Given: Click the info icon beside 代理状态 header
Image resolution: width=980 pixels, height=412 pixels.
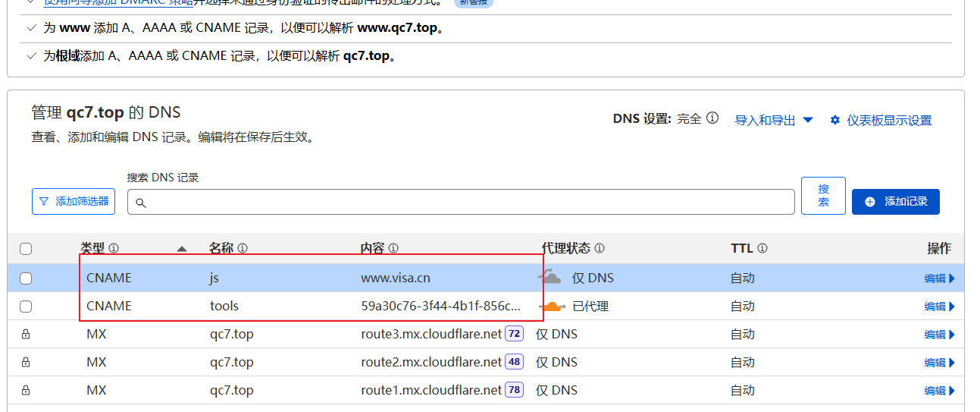Looking at the screenshot, I should [x=600, y=248].
